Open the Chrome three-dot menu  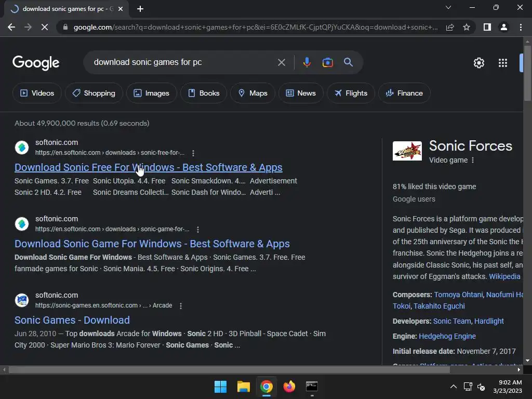[x=521, y=27]
